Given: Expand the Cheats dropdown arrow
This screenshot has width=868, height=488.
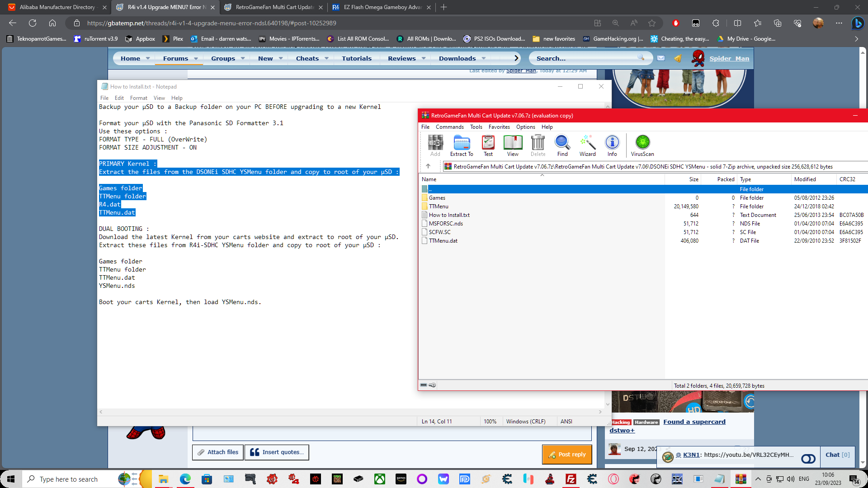Looking at the screenshot, I should (326, 58).
